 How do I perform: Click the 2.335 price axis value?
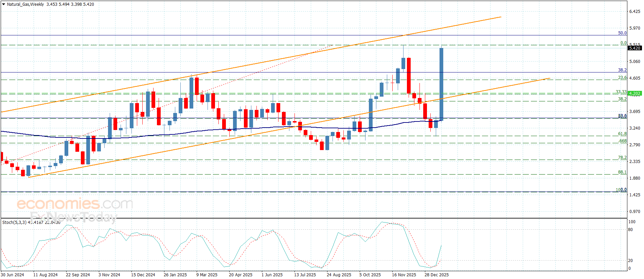coord(635,162)
